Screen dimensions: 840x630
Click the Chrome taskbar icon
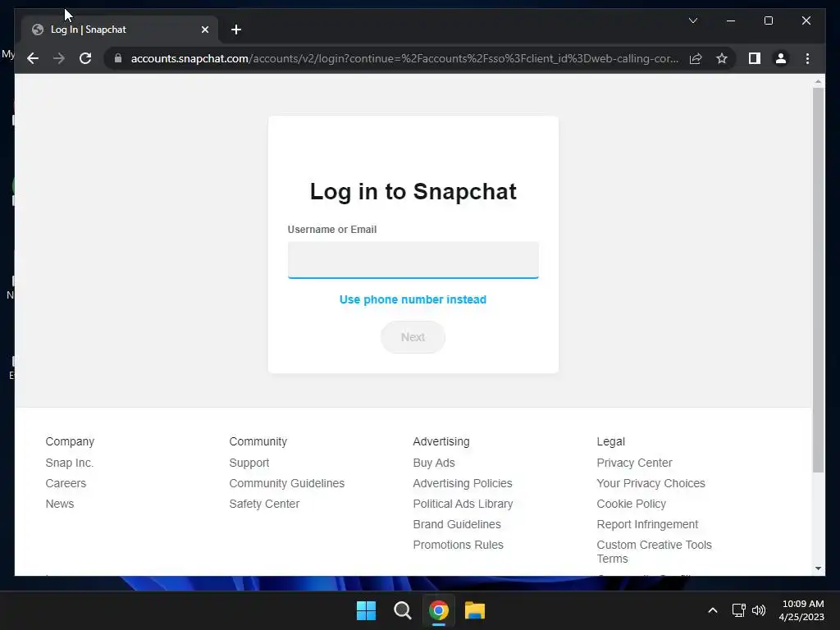pos(438,610)
